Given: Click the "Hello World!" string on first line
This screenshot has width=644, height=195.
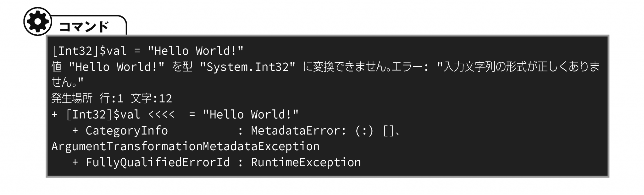Looking at the screenshot, I should [196, 51].
